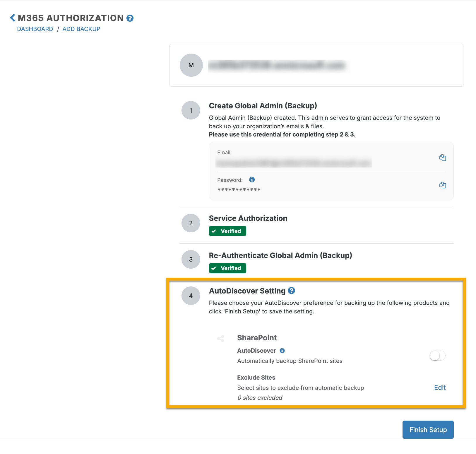Click the back chevron beside M365 Authorization

13,18
